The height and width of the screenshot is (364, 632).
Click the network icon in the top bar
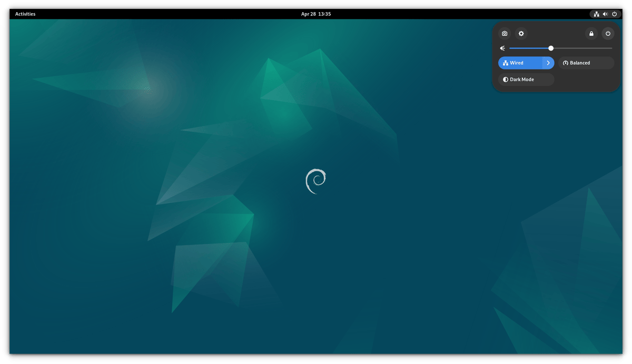click(596, 14)
